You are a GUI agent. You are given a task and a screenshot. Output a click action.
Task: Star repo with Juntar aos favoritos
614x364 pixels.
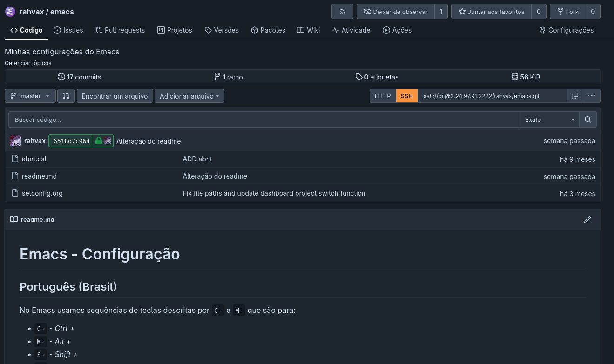(492, 12)
